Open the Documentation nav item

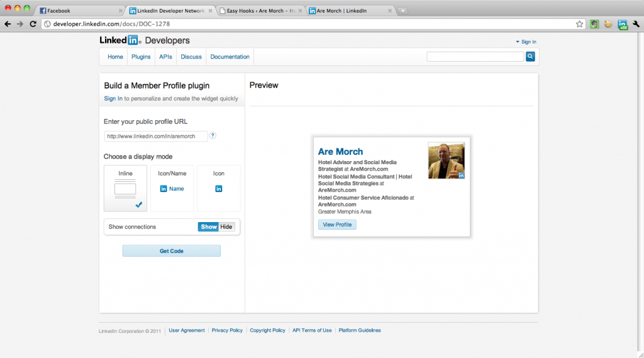230,57
